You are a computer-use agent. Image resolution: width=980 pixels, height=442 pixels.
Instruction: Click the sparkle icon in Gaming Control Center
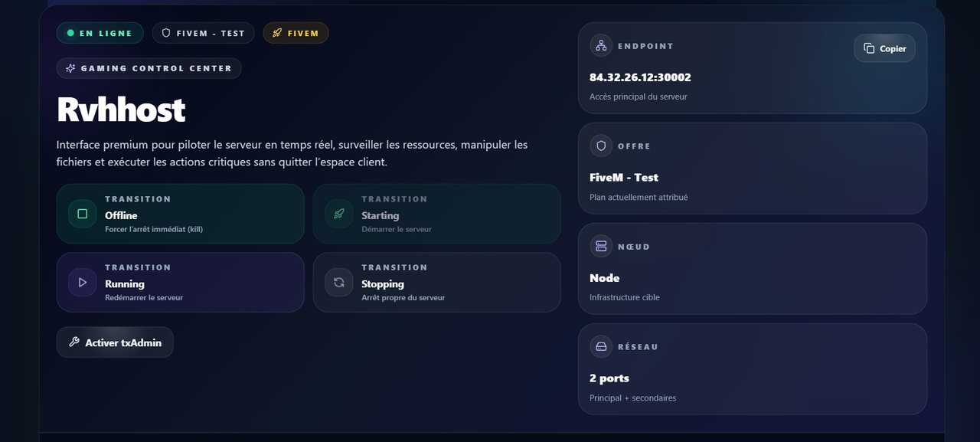click(70, 68)
